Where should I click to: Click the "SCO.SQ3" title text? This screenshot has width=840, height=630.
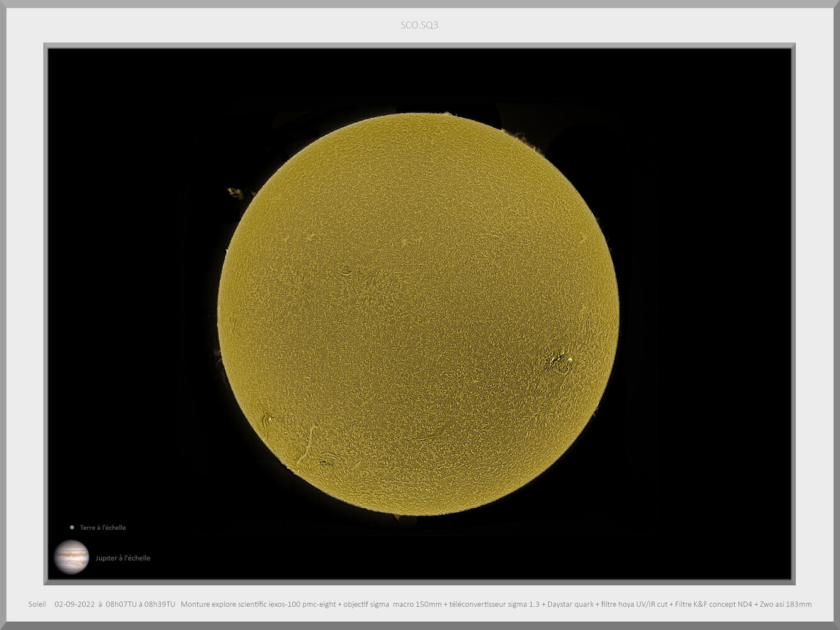point(419,25)
